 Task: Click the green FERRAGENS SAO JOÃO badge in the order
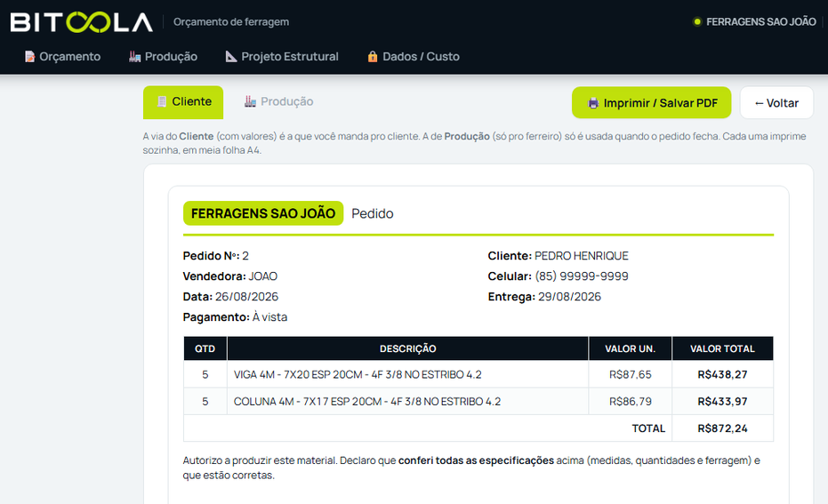tap(263, 213)
